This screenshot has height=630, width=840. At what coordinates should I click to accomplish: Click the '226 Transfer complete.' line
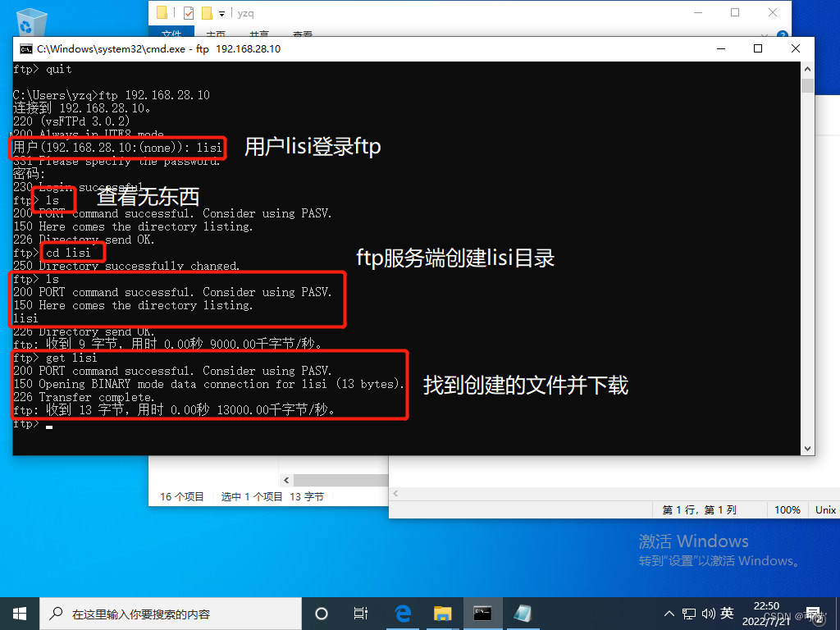point(84,397)
